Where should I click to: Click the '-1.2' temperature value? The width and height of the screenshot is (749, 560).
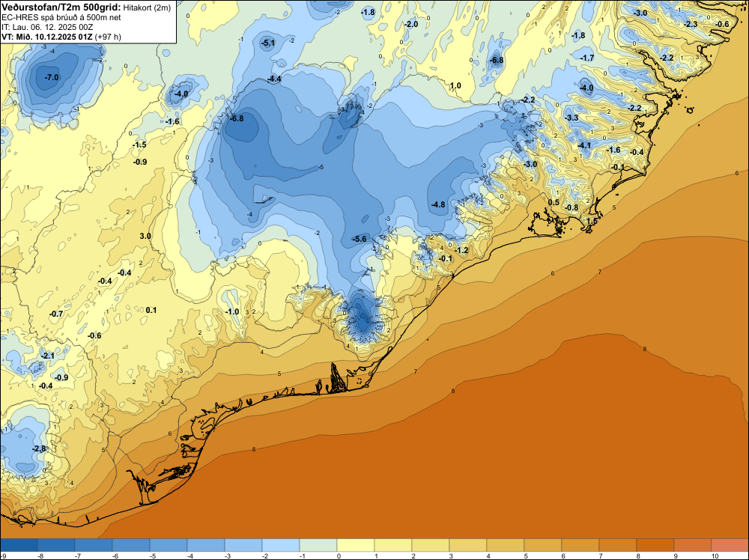pyautogui.click(x=461, y=250)
